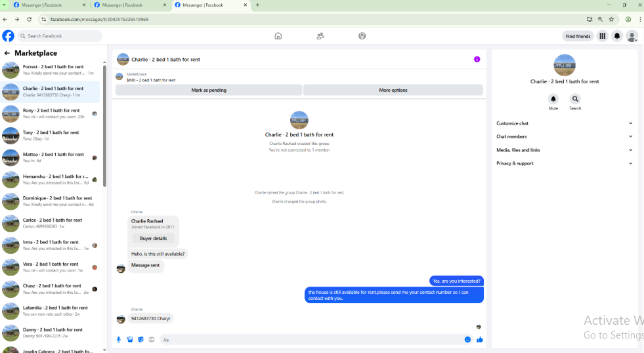Viewport: 644px width, 353px height.
Task: Choose a sticker from the composer
Action: 141,339
